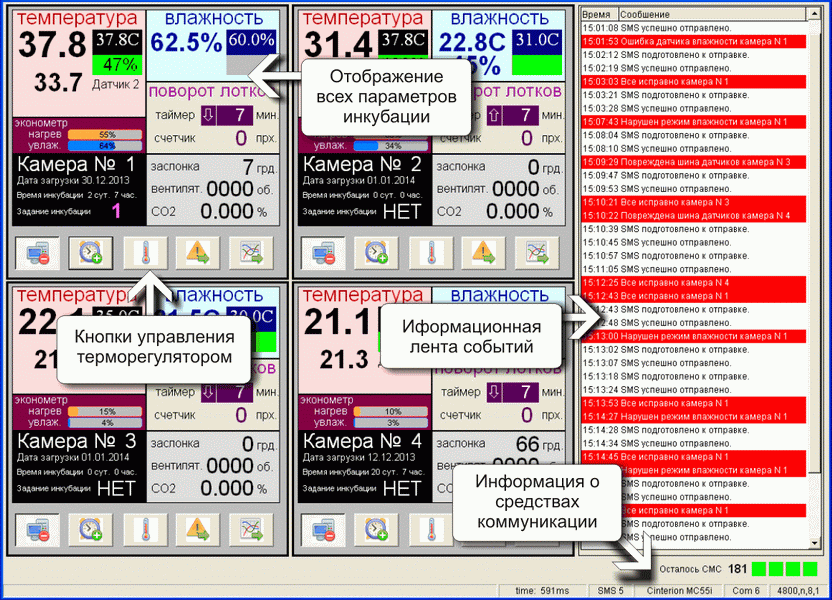Screen dimensions: 832x600
Task: Open Camera 2 chart graph button
Action: coord(537,252)
